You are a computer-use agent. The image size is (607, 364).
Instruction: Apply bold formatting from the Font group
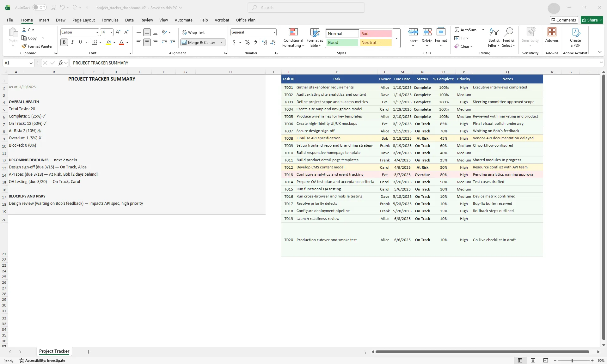pos(64,42)
